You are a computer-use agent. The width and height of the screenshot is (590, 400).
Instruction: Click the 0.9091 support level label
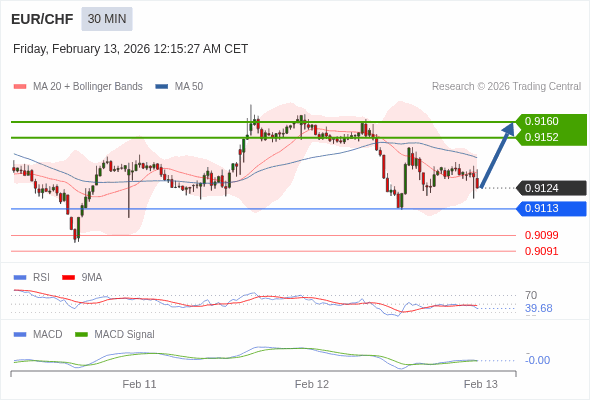point(541,251)
